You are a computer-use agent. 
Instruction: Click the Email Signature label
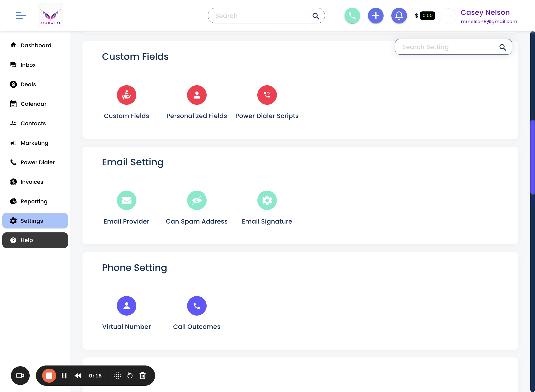[x=267, y=221]
